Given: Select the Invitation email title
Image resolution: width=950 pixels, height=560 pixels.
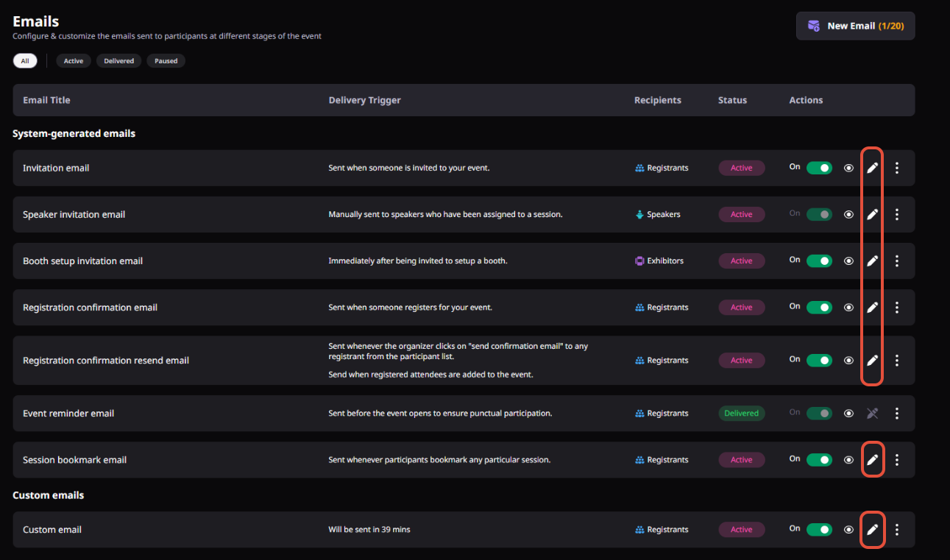Looking at the screenshot, I should pyautogui.click(x=56, y=168).
